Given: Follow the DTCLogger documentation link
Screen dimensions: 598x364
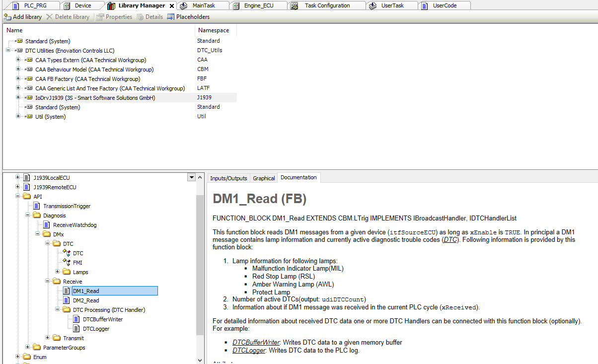Looking at the screenshot, I should tap(248, 351).
